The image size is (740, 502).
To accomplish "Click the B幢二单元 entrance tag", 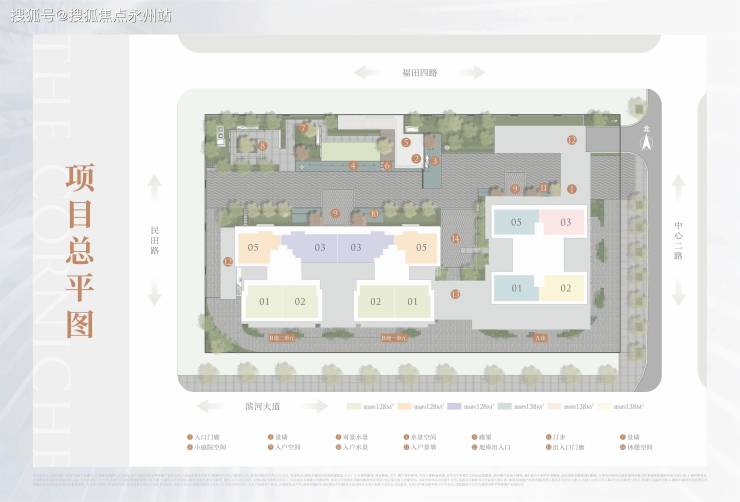I will pyautogui.click(x=282, y=338).
